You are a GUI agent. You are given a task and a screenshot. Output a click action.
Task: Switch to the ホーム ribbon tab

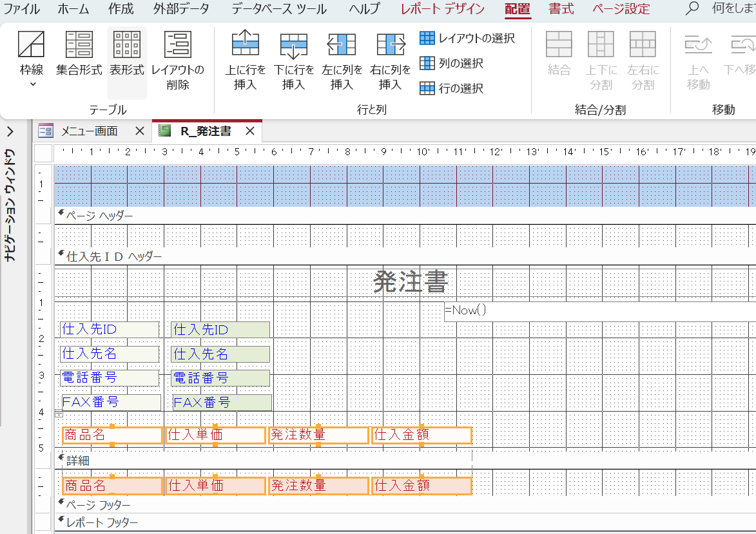coord(73,8)
